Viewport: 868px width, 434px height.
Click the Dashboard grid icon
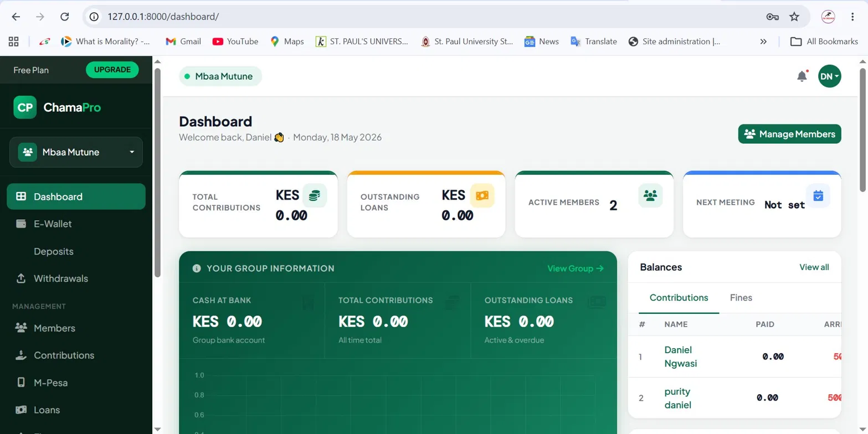click(21, 197)
